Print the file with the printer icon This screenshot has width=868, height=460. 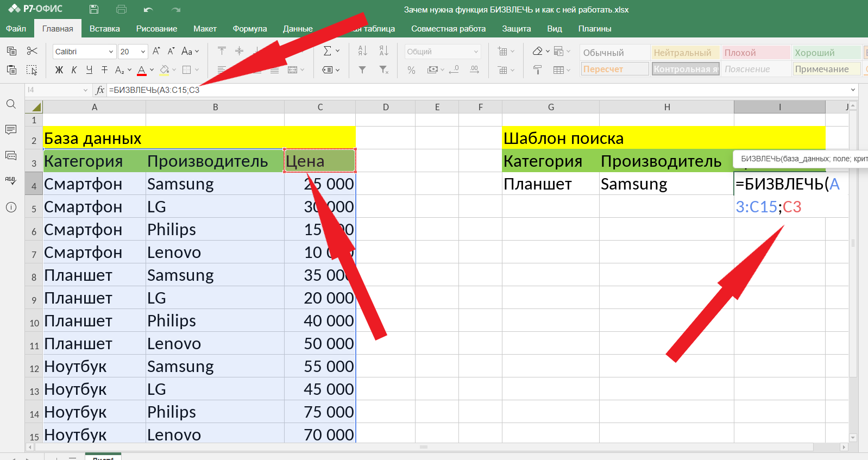point(121,9)
